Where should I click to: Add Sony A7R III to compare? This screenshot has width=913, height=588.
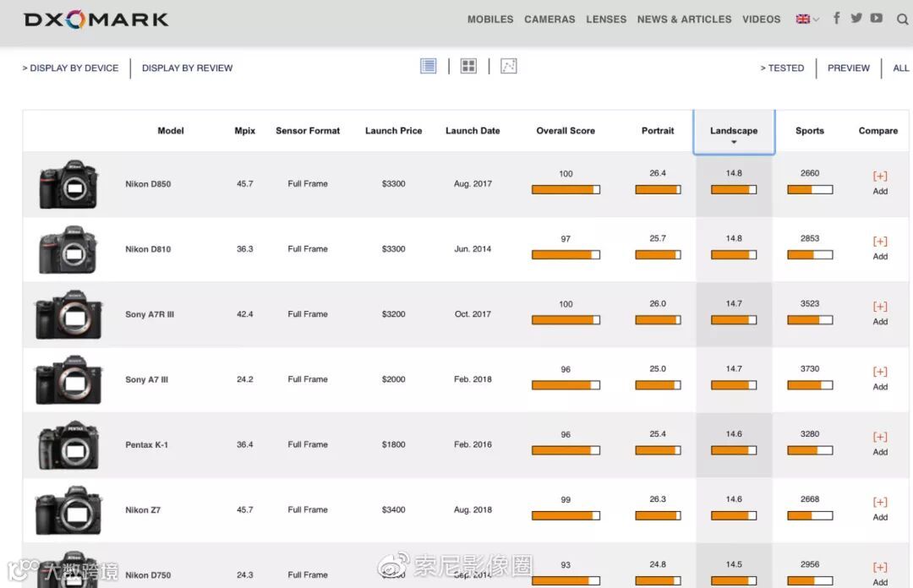click(x=880, y=313)
